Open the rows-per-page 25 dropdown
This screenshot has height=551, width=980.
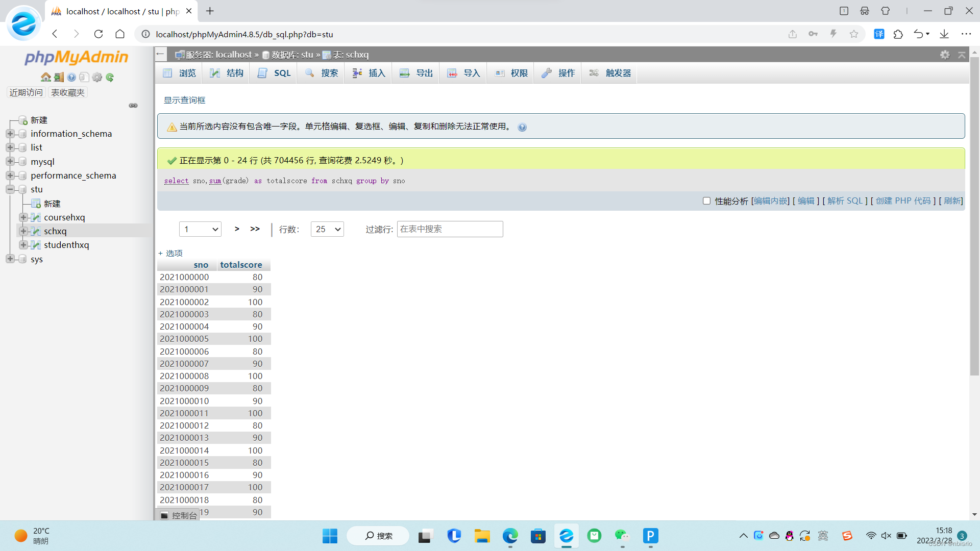[327, 229]
